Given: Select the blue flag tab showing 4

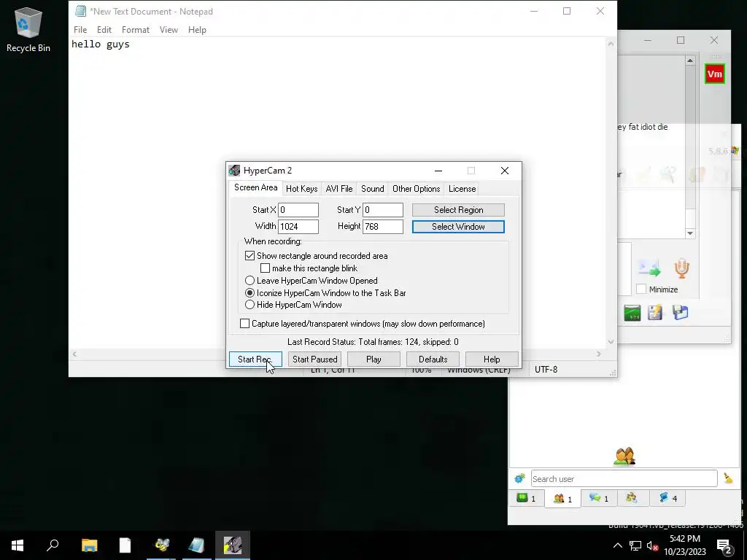Looking at the screenshot, I should coord(667,498).
